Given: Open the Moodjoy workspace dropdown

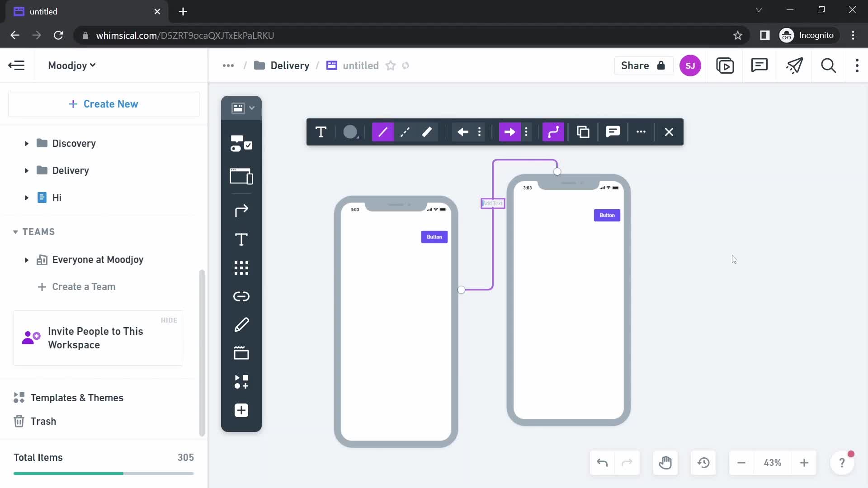Looking at the screenshot, I should [71, 66].
